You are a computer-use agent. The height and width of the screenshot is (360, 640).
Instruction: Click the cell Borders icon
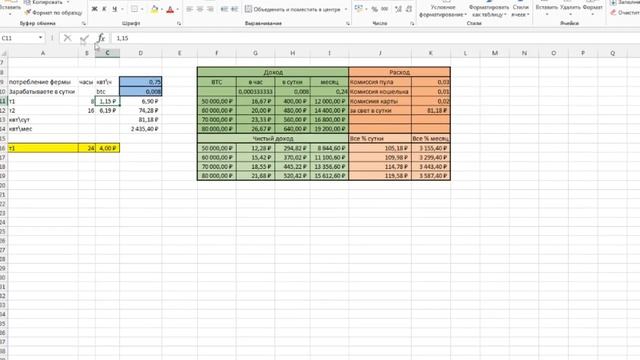pyautogui.click(x=134, y=9)
